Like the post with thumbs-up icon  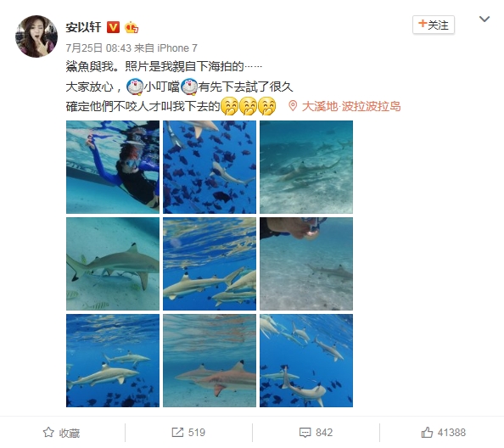427,432
